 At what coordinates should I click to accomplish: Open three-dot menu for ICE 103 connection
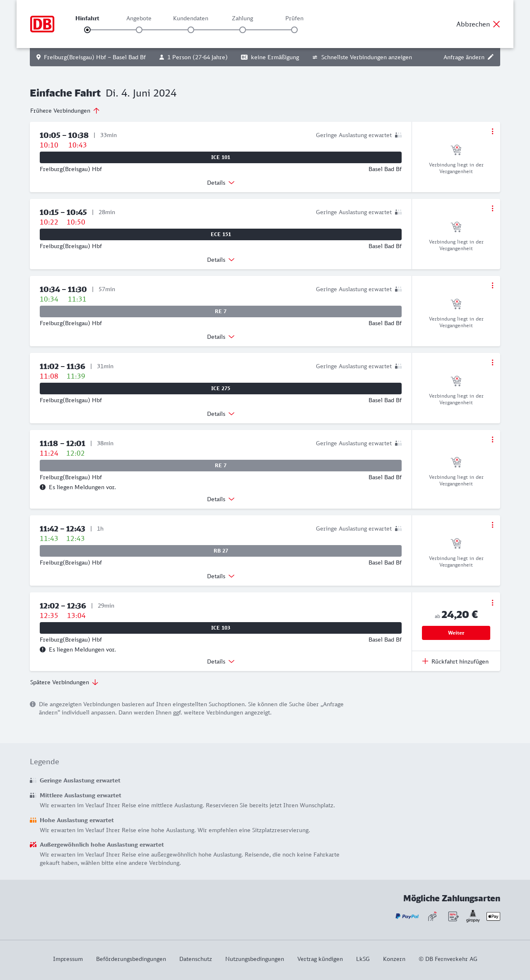tap(492, 603)
